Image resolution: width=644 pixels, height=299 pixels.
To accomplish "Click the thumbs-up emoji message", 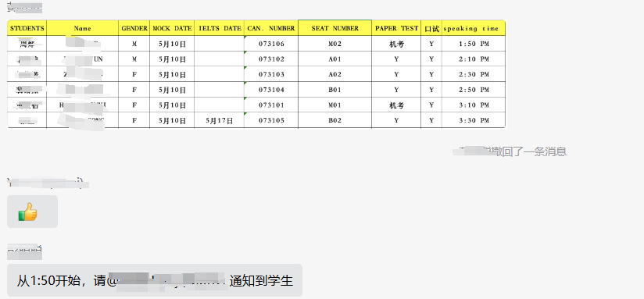I will coord(32,212).
